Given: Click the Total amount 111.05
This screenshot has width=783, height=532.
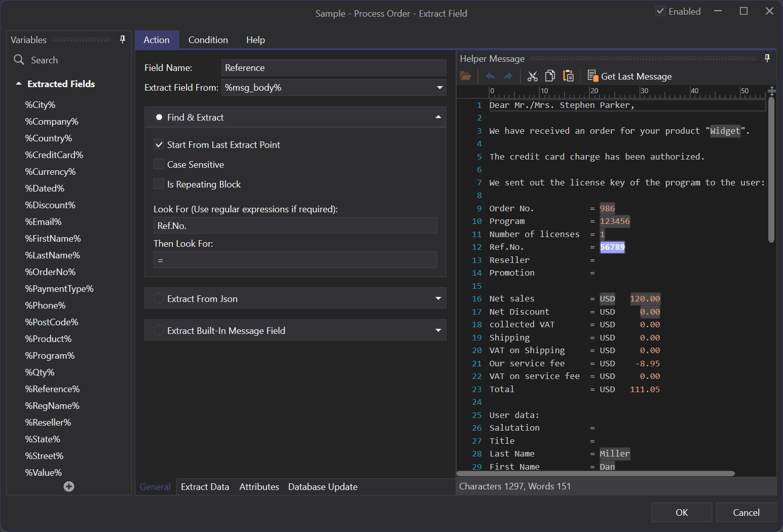Looking at the screenshot, I should point(645,389).
